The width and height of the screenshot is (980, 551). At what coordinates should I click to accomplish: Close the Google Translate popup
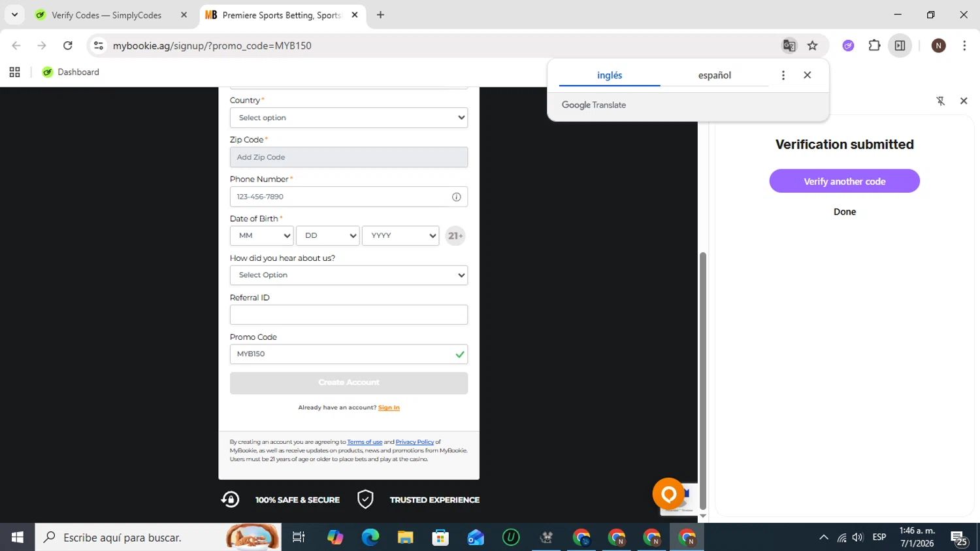coord(808,75)
